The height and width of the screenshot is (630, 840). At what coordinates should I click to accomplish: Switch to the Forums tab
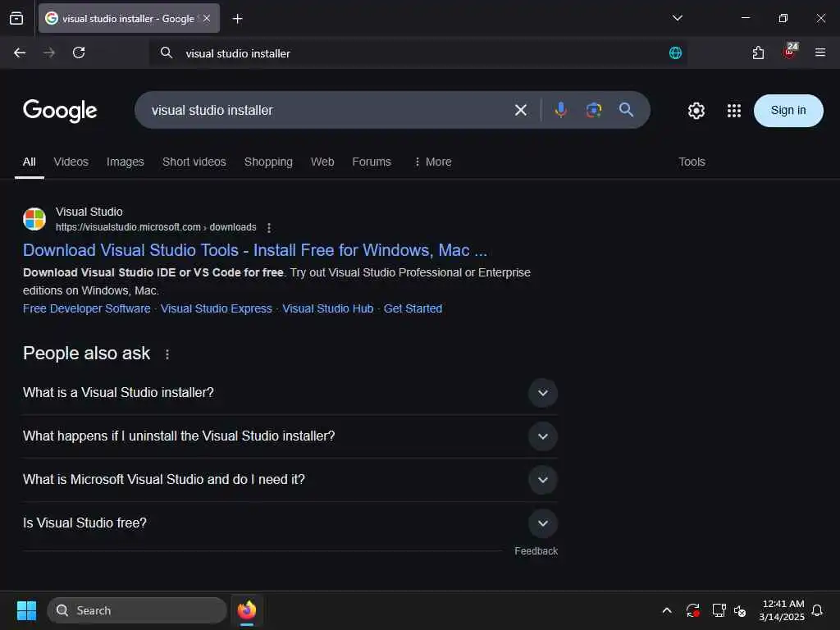point(372,162)
